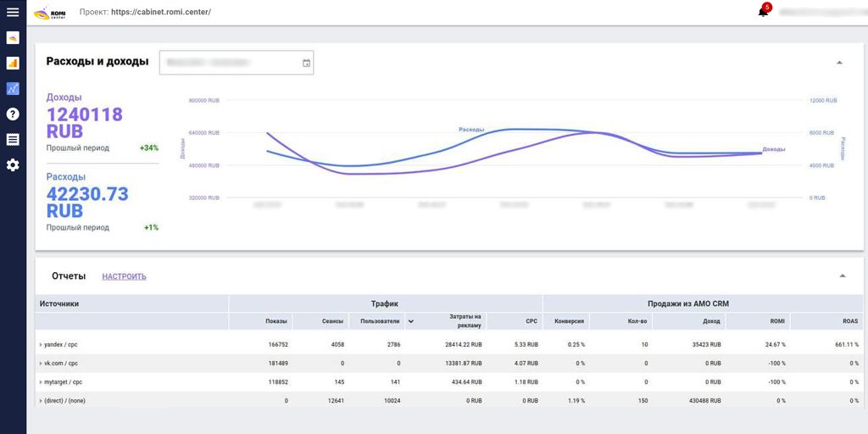The width and height of the screenshot is (868, 434).
Task: Collapse the Расходы и доходы panel
Action: pyautogui.click(x=839, y=63)
